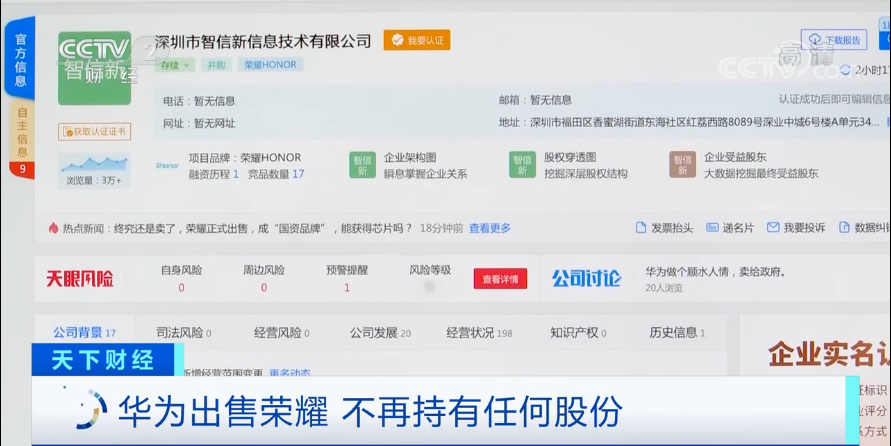Click the 公司讨论 heading

[586, 278]
